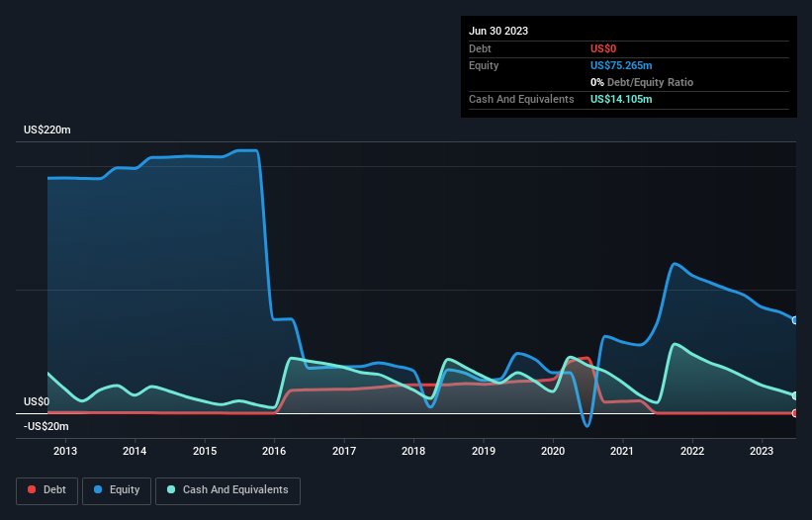Viewport: 812px width, 520px height.
Task: Click the 2020 x-axis label
Action: [x=553, y=451]
